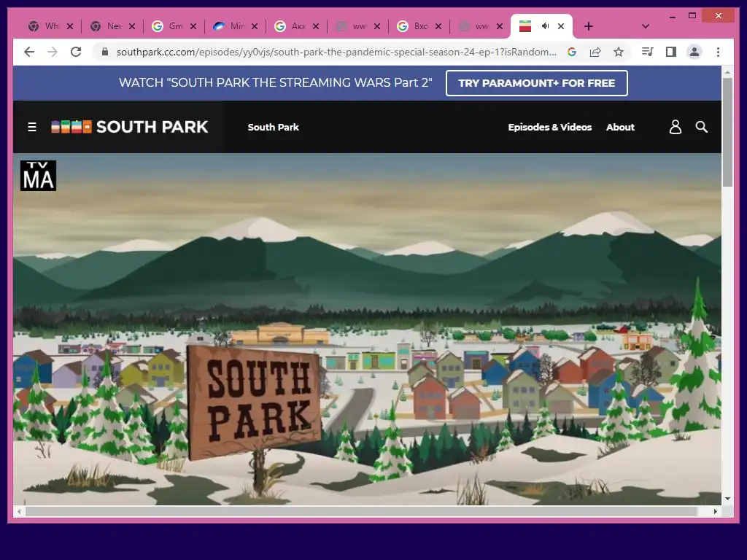Viewport: 747px width, 560px height.
Task: Open user account icon on site
Action: [x=676, y=127]
